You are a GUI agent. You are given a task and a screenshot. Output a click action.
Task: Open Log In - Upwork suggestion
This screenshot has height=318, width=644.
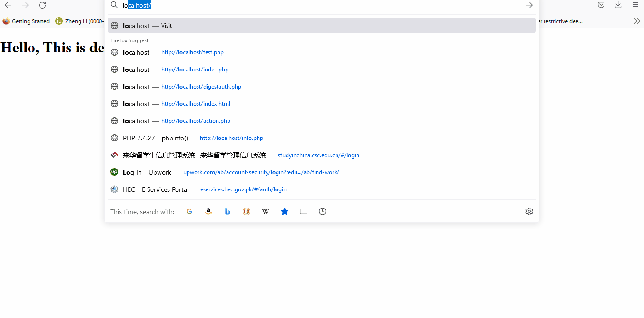click(x=322, y=172)
